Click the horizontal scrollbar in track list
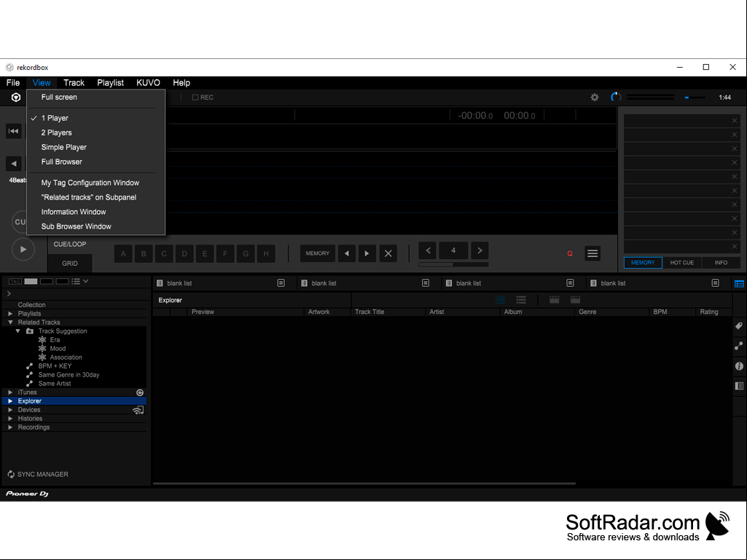747x560 pixels. pos(364,484)
